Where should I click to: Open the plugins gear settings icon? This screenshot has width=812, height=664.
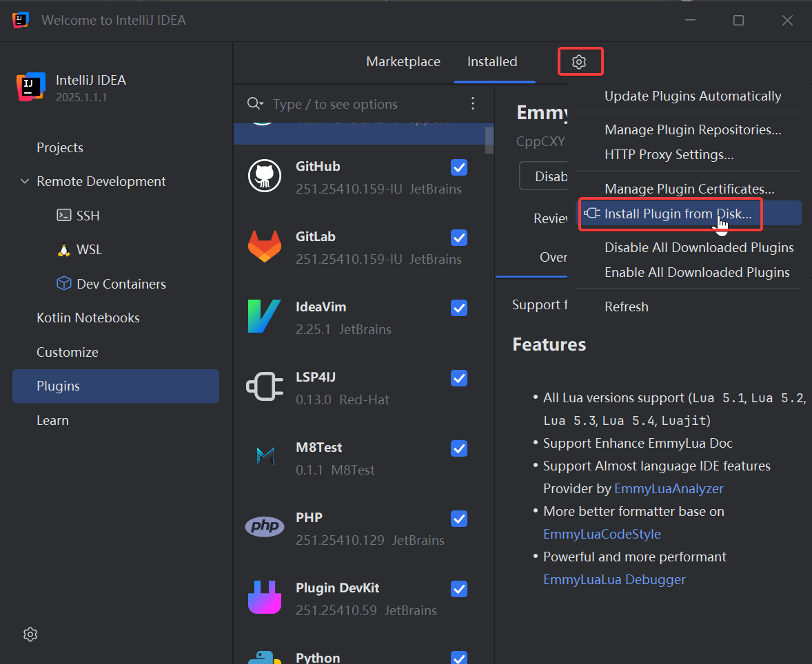click(x=579, y=62)
